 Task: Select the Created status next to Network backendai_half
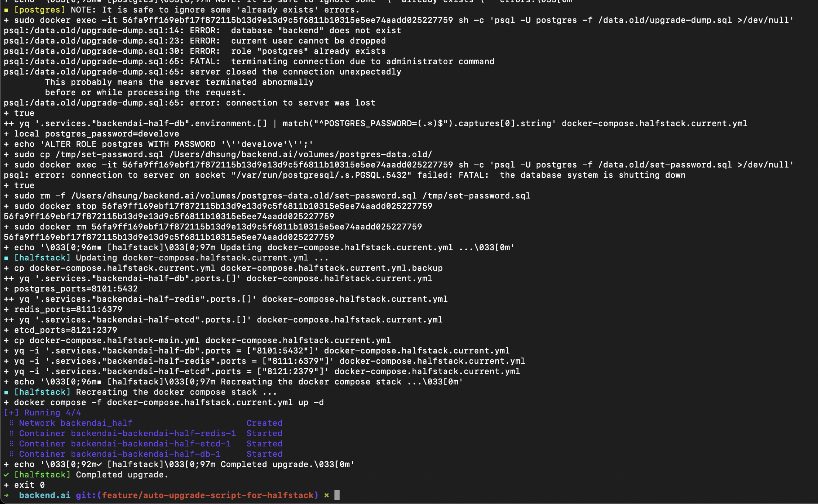coord(264,423)
